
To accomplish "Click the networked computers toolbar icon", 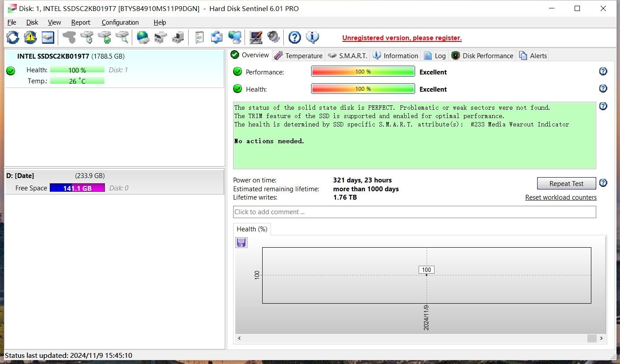I will click(x=235, y=37).
